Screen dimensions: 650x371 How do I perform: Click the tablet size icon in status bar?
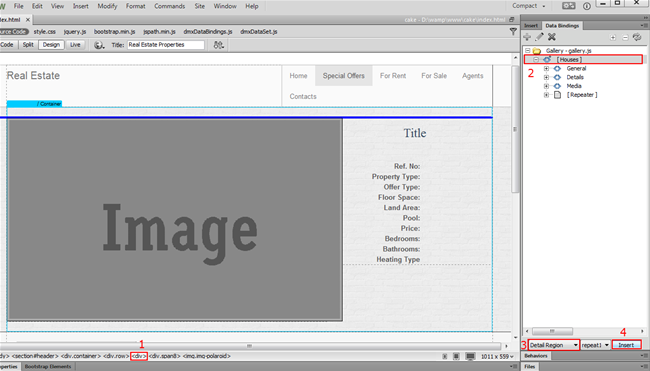coord(456,356)
